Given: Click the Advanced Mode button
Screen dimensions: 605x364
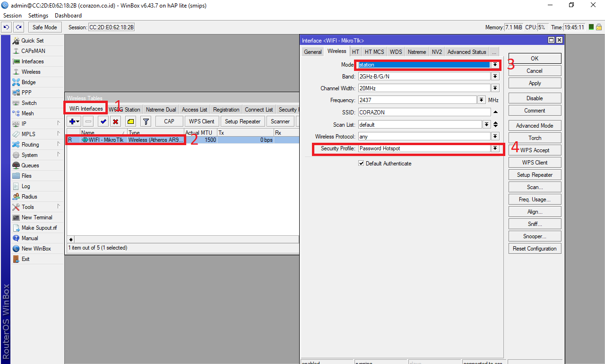Looking at the screenshot, I should point(535,126).
